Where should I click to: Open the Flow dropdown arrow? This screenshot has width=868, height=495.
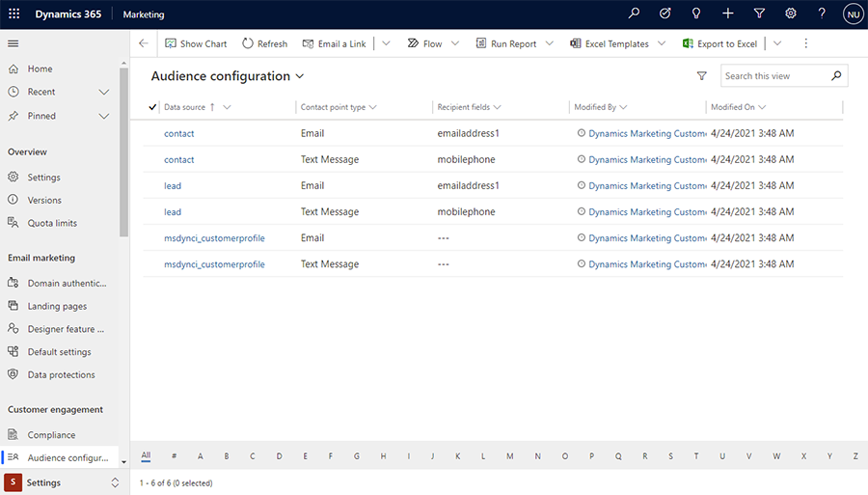pos(455,43)
